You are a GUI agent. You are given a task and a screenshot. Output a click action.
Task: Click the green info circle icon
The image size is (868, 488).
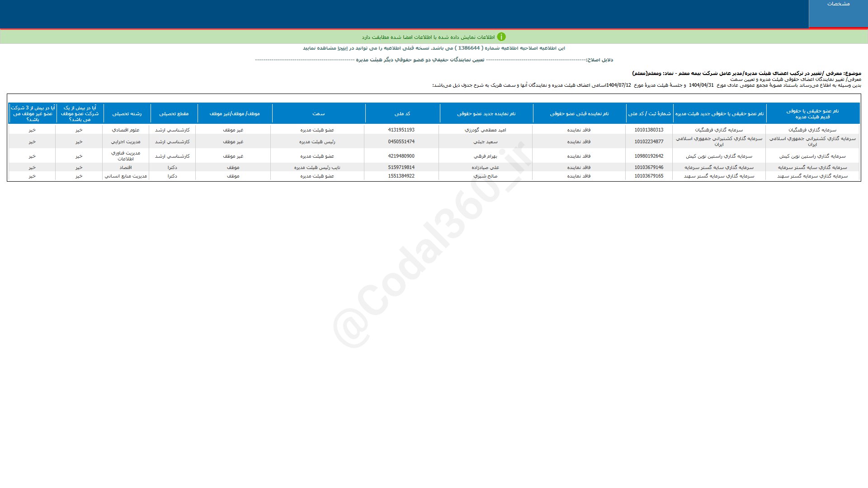tap(501, 37)
